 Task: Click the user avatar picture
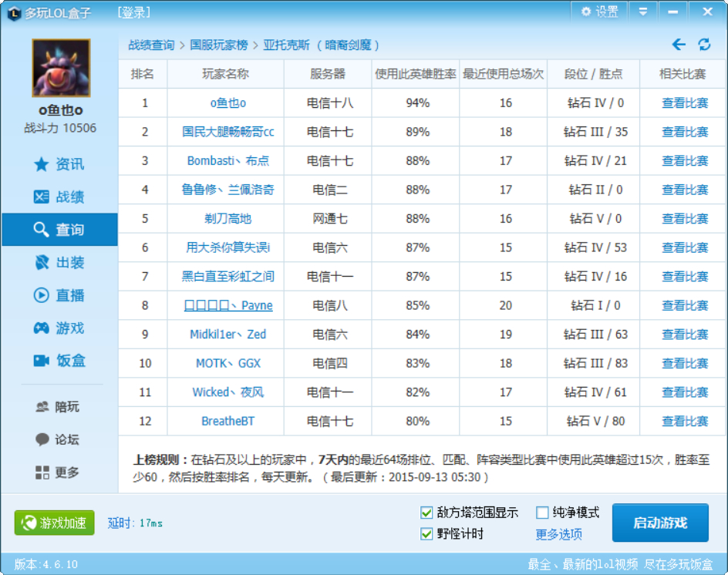[61, 68]
